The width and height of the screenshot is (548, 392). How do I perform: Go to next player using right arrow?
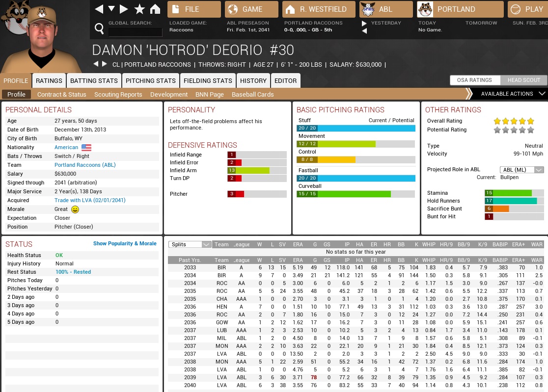104,64
